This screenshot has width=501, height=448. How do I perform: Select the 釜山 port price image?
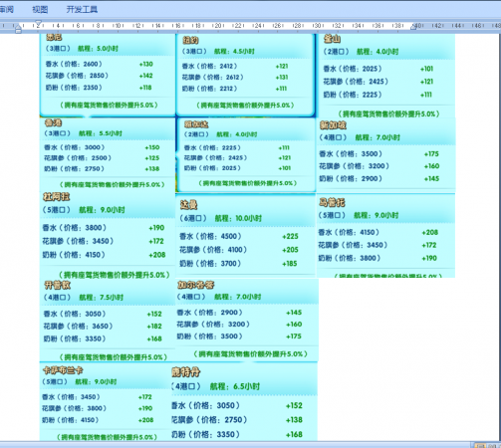point(385,76)
